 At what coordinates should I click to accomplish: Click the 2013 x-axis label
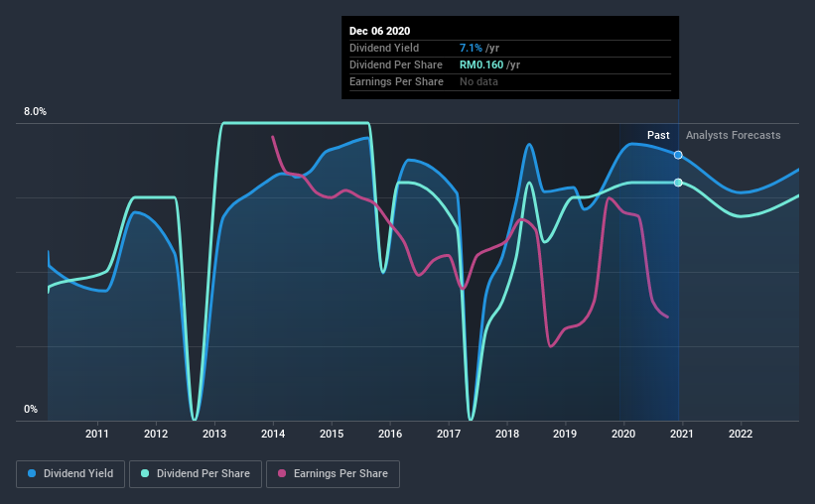click(214, 434)
